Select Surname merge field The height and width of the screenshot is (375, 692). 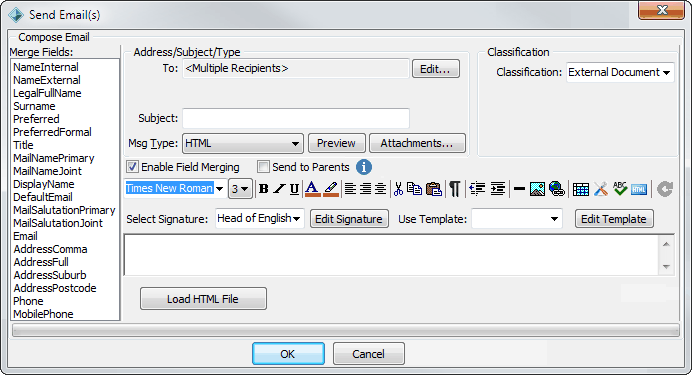click(34, 106)
